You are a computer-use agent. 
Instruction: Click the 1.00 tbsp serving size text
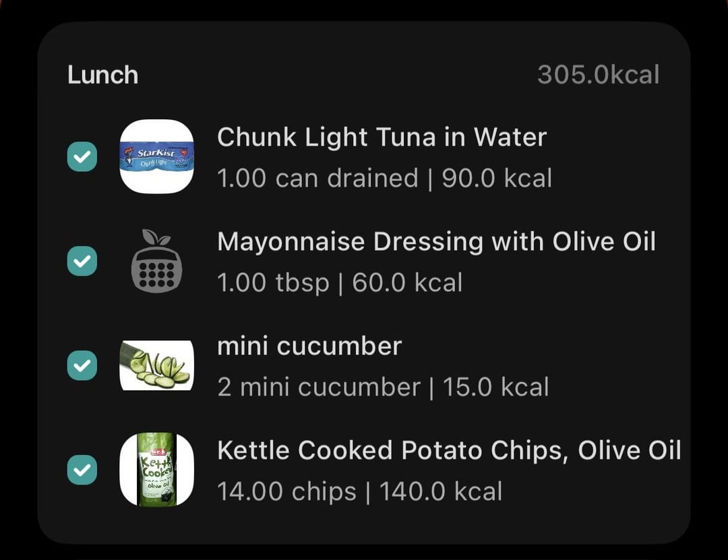point(273,283)
